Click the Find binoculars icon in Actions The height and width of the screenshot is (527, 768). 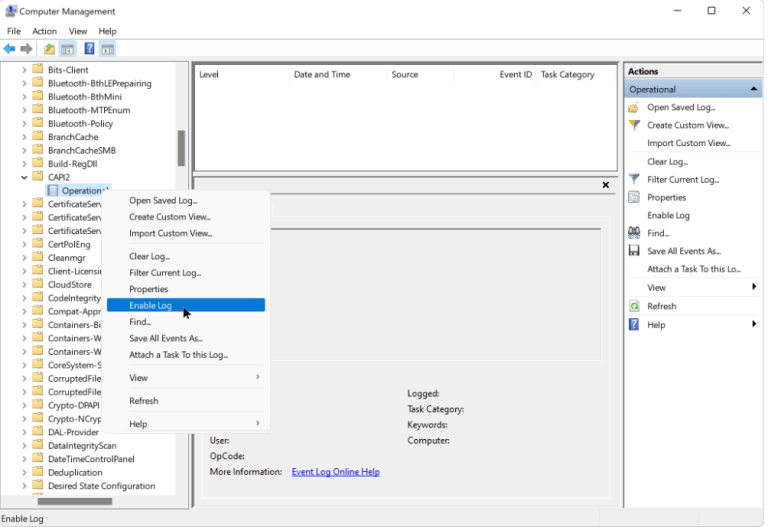tap(634, 233)
